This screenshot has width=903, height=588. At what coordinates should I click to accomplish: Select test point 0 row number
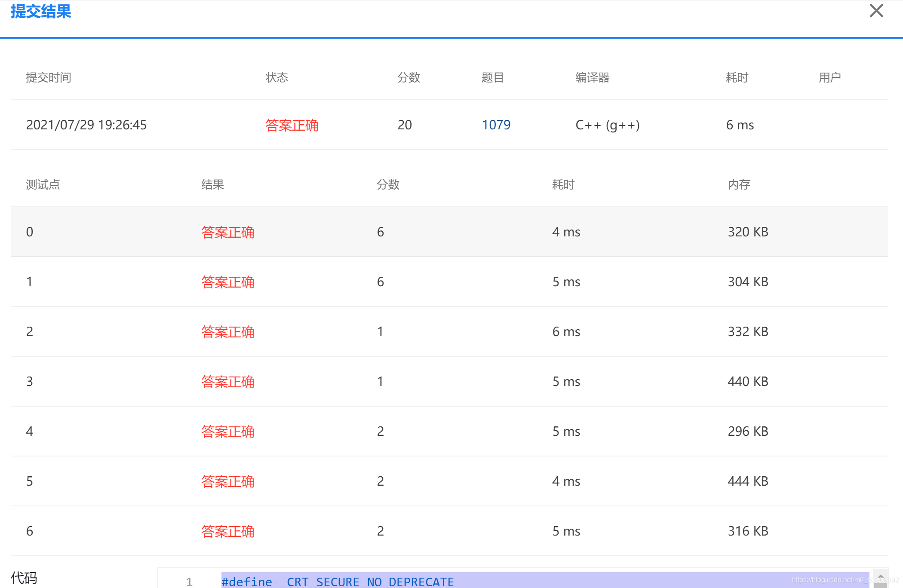pyautogui.click(x=30, y=232)
